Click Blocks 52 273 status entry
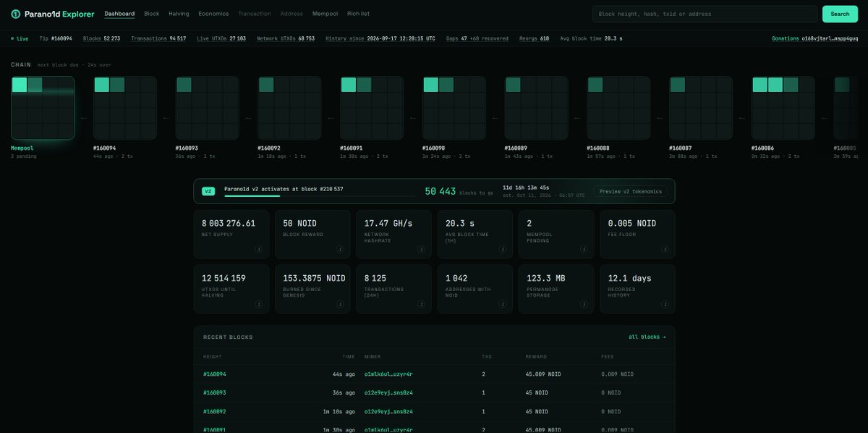The width and height of the screenshot is (868, 433). tap(102, 38)
